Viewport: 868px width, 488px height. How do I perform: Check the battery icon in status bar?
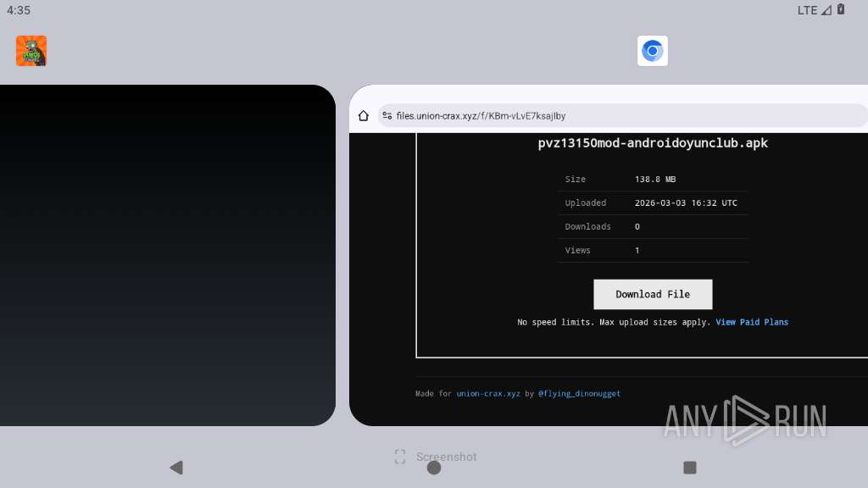pos(841,9)
